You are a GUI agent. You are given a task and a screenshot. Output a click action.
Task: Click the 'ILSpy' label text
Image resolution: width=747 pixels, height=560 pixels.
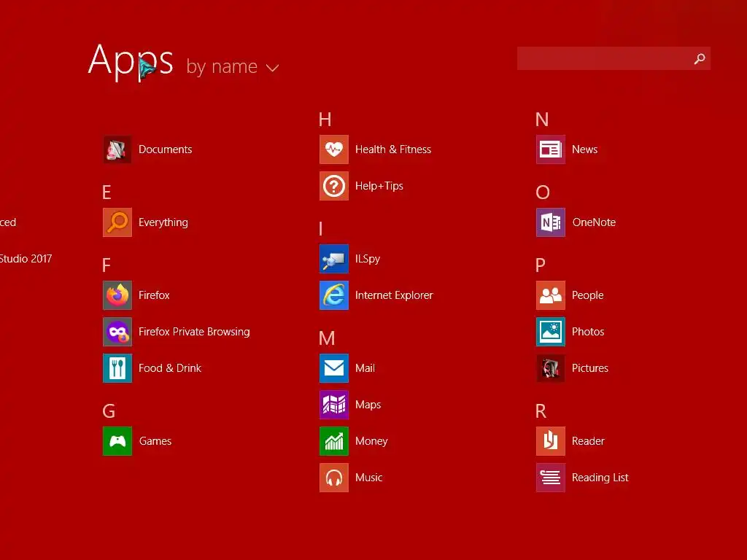(368, 259)
